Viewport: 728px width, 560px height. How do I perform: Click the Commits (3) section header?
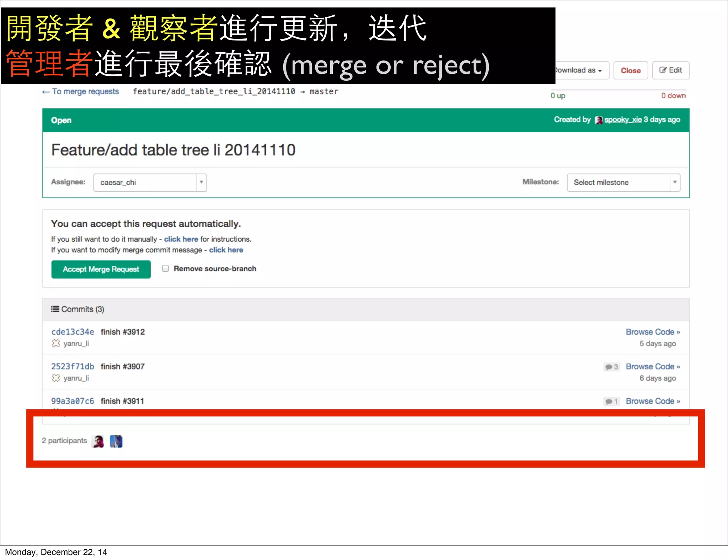(x=82, y=309)
